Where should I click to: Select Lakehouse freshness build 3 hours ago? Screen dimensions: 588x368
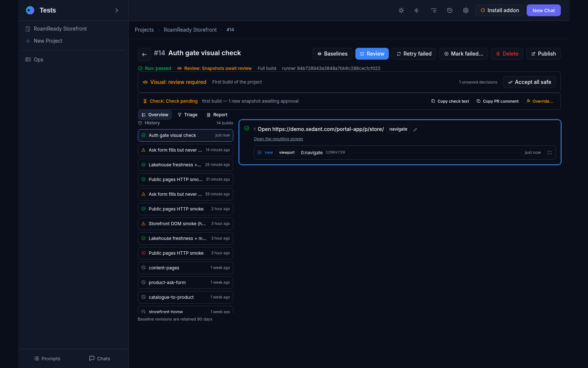[x=186, y=238]
